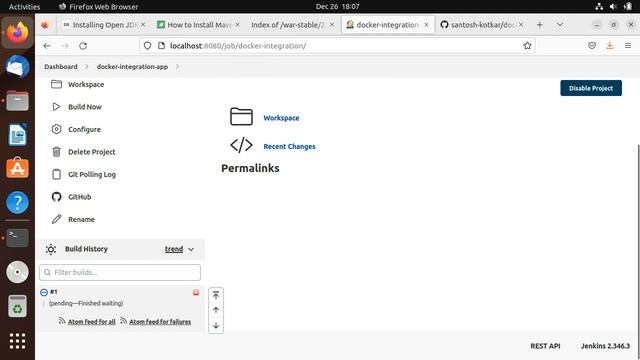Focus the Filter builds search field

point(120,272)
